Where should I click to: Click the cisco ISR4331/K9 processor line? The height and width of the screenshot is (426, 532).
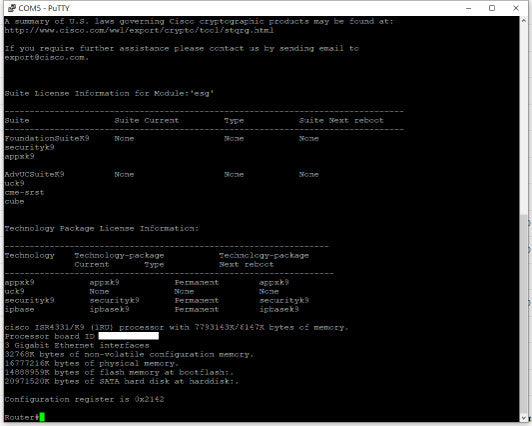point(176,327)
